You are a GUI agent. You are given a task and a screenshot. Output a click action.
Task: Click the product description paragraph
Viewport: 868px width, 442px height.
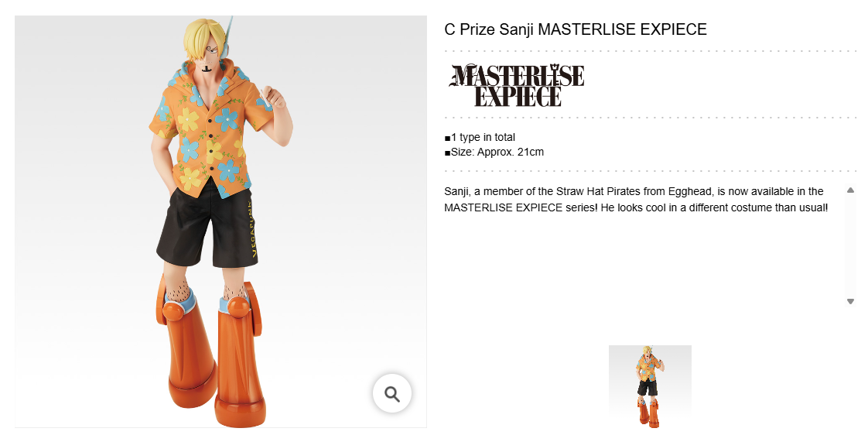click(636, 200)
